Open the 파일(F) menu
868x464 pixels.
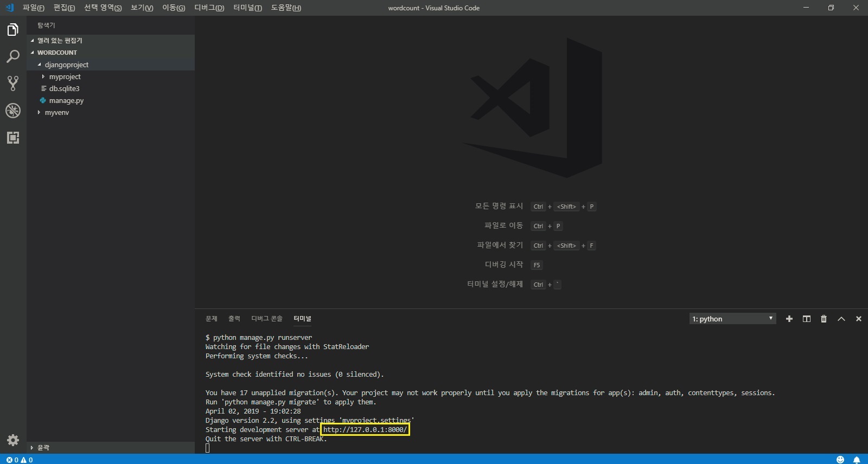[33, 8]
